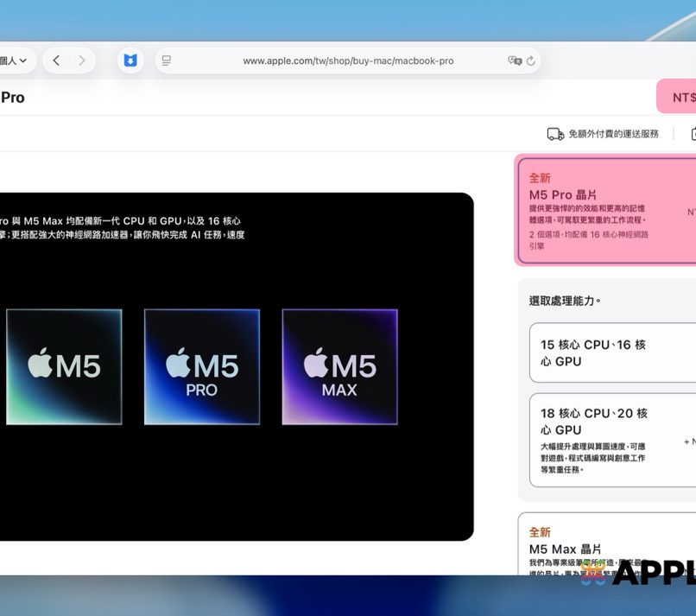This screenshot has height=616, width=696.
Task: Click the Safari forward arrow
Action: (82, 60)
